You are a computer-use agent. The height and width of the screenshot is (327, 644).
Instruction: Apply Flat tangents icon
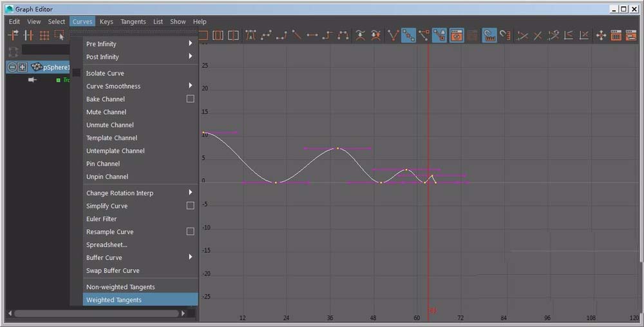click(x=312, y=35)
